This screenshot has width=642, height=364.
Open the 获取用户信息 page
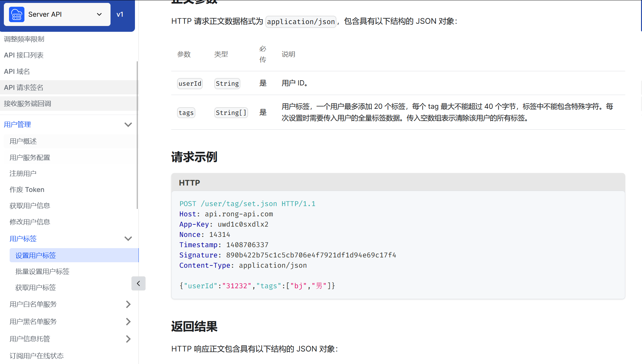point(30,205)
